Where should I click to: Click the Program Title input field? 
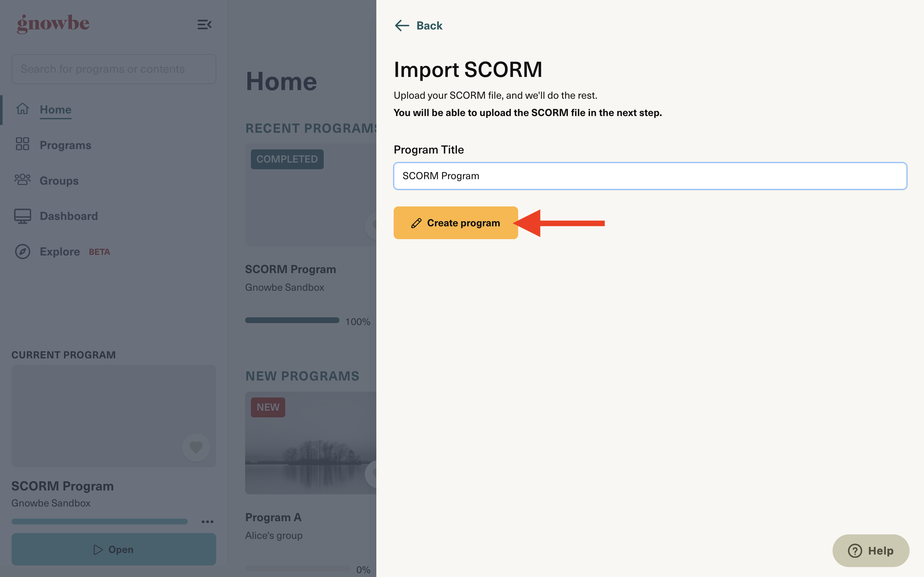(x=650, y=176)
